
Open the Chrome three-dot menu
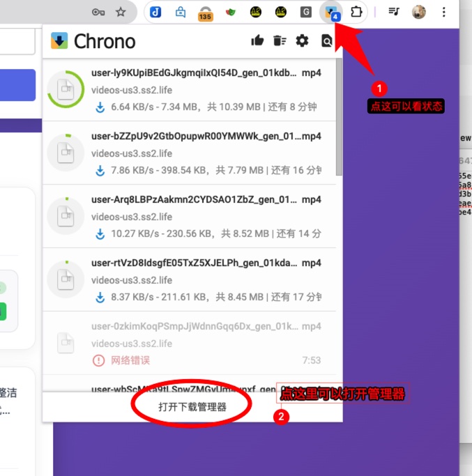click(444, 12)
